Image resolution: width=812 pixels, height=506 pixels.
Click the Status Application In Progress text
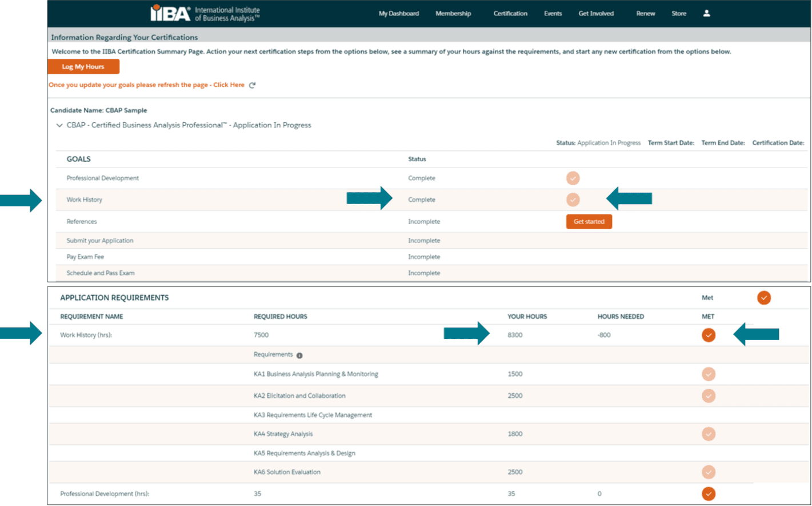598,143
